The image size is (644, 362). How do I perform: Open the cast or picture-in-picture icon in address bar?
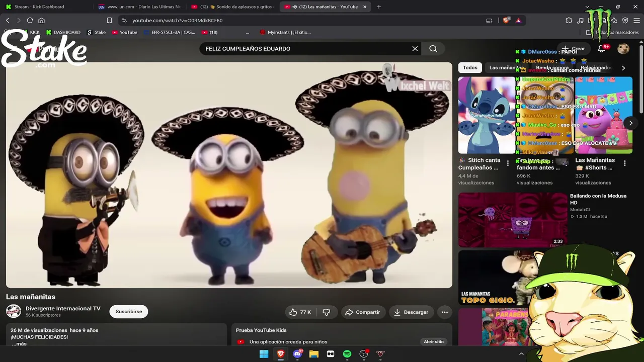[x=489, y=20]
